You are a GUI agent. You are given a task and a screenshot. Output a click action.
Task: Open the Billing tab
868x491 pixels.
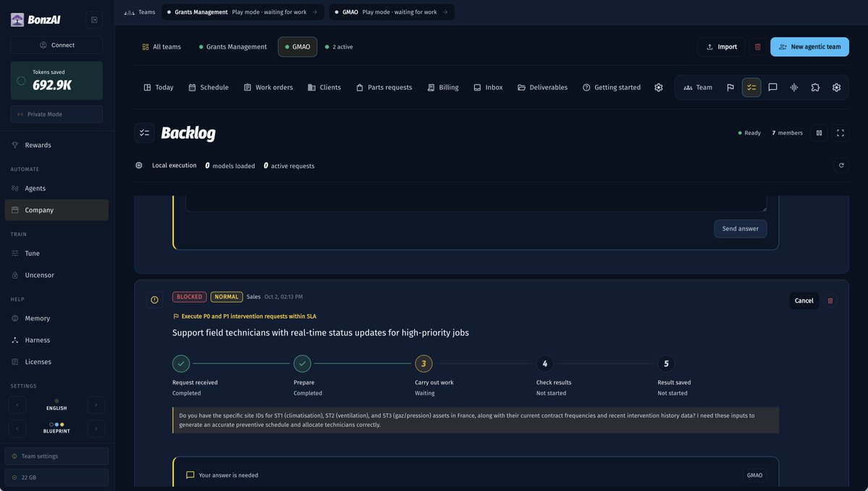point(443,88)
